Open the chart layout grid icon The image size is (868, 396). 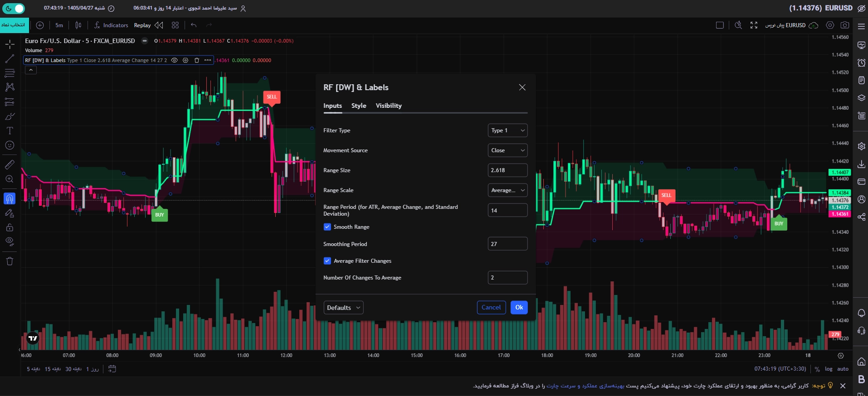(x=176, y=25)
